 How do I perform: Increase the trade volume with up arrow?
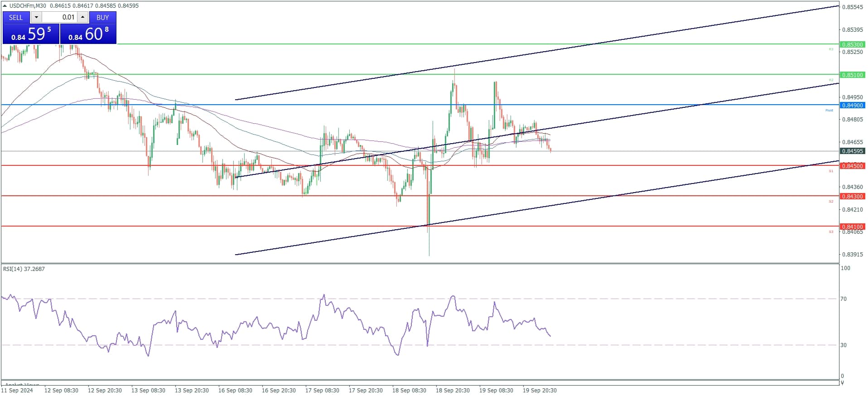pyautogui.click(x=82, y=17)
